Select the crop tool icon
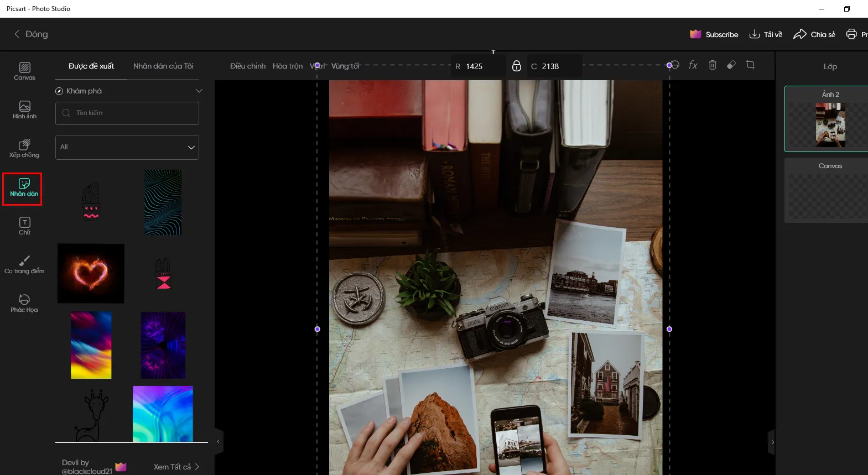 click(x=750, y=65)
